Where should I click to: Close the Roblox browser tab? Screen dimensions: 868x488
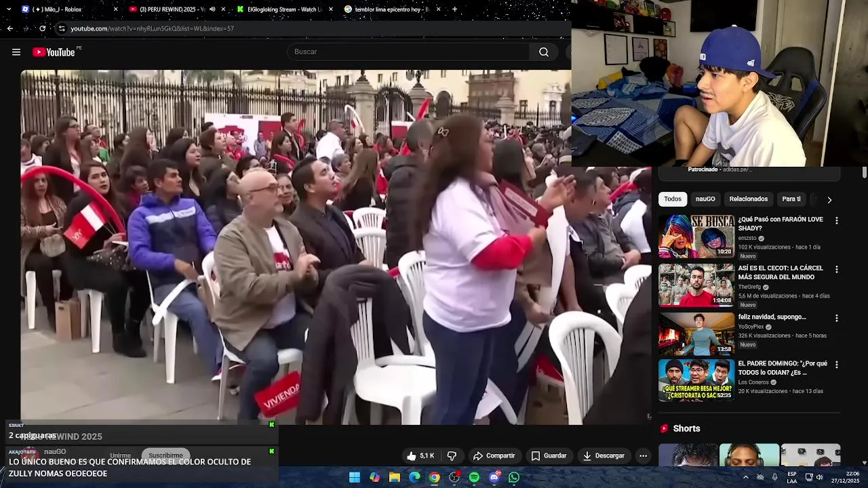tap(115, 9)
